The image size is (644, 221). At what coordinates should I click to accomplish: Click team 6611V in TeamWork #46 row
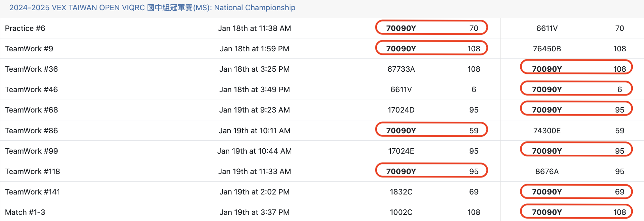[401, 89]
